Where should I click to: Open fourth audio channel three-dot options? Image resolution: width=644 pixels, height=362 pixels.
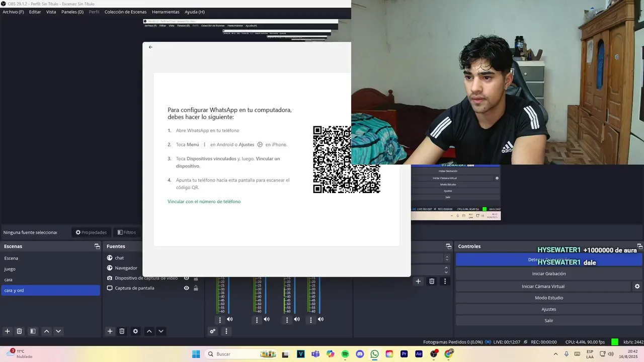pos(310,320)
